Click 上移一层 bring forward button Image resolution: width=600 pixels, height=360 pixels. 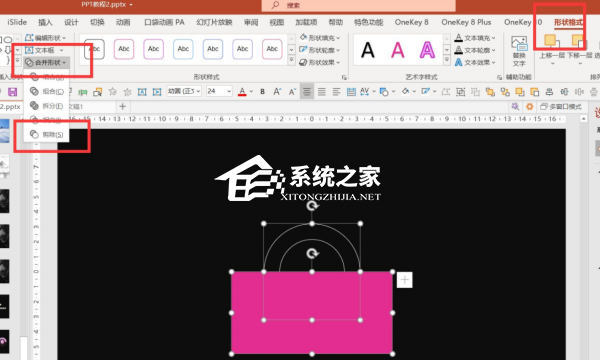tap(552, 50)
